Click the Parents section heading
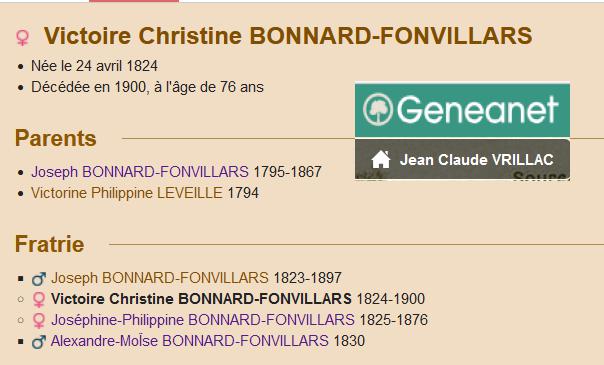The width and height of the screenshot is (604, 365). 55,138
